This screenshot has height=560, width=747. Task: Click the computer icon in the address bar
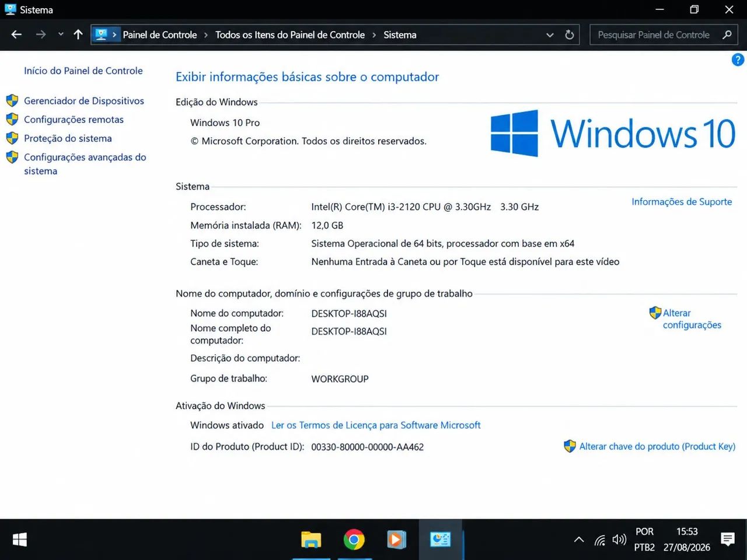pos(101,34)
